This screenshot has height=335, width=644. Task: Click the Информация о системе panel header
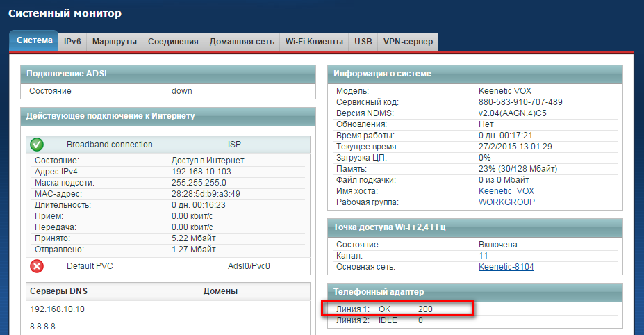(x=382, y=74)
